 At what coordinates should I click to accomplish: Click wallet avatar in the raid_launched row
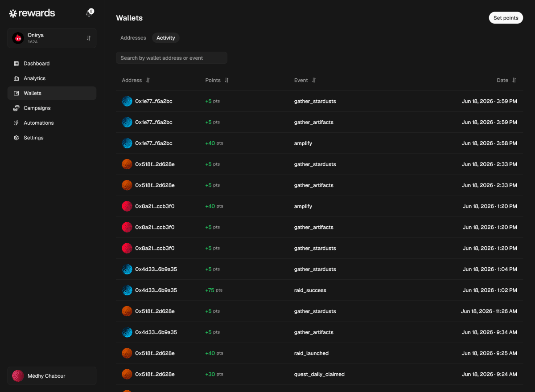(x=127, y=353)
